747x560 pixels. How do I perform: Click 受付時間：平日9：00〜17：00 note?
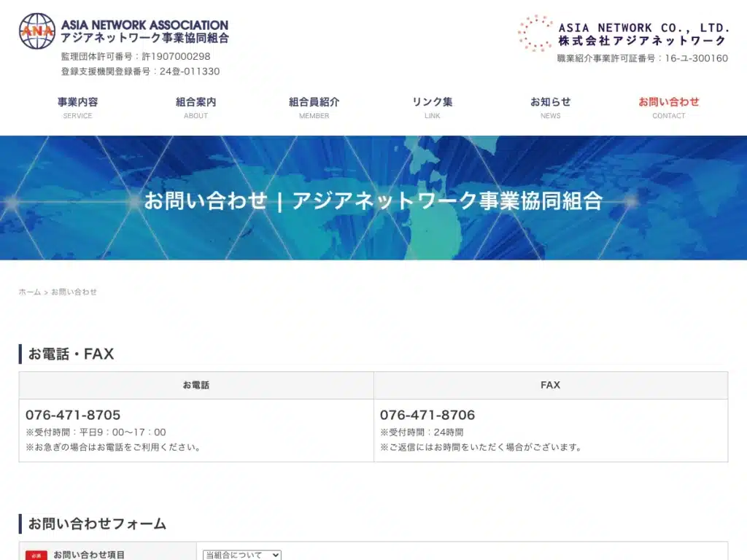[x=96, y=432]
